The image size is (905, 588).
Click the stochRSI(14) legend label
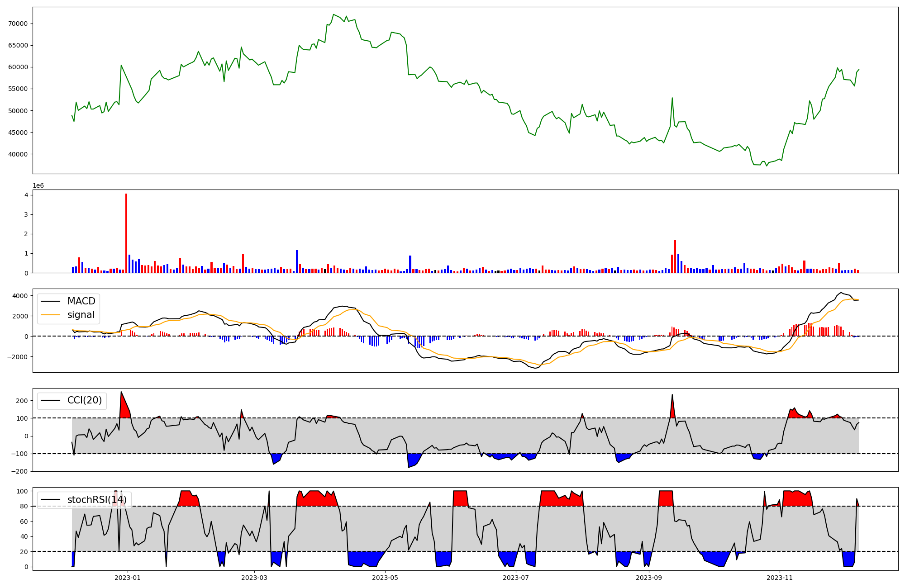(97, 500)
